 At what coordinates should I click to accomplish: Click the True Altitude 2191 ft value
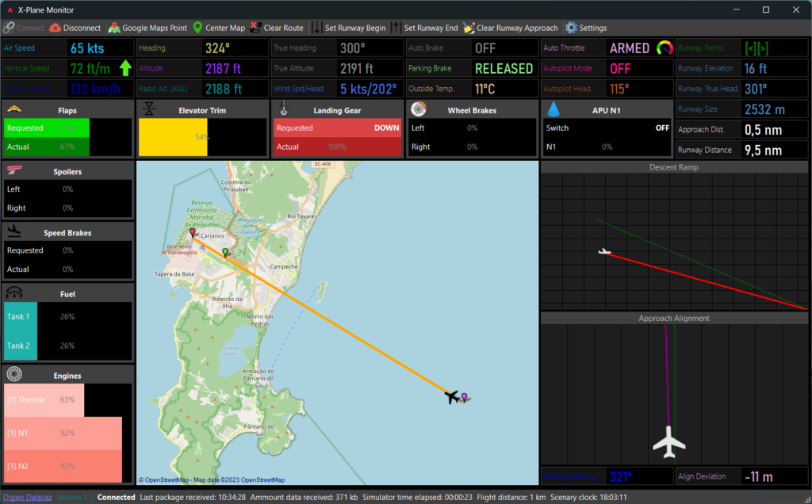(356, 68)
